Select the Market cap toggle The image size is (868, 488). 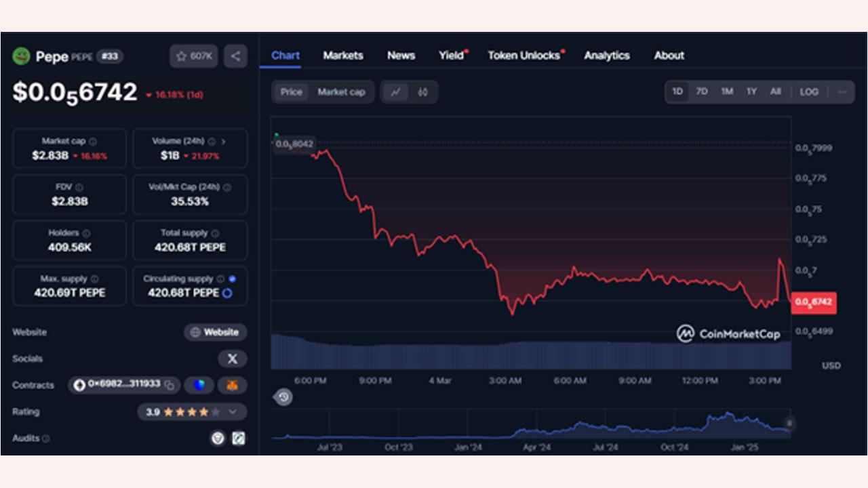pos(341,92)
